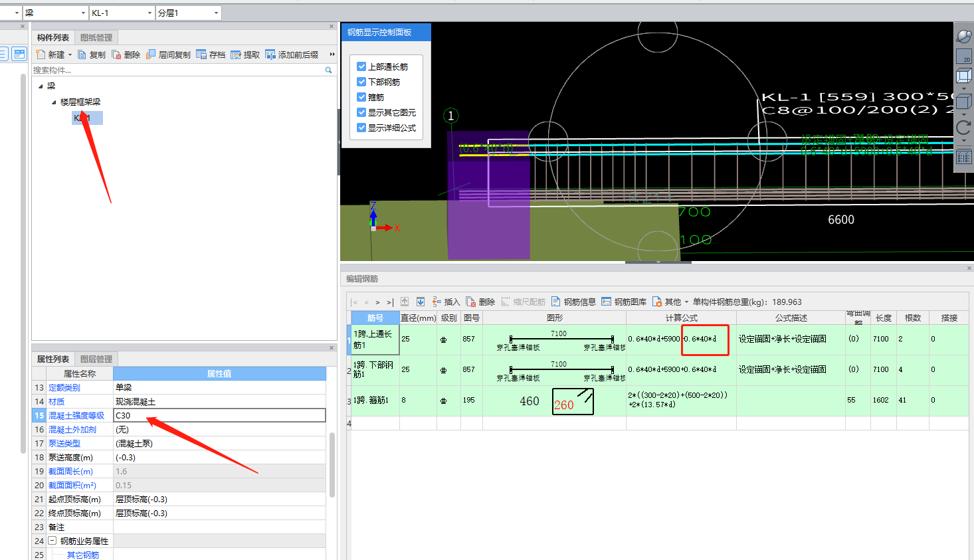Click the 搜索构件 search field
This screenshot has height=560, width=974.
(x=177, y=70)
